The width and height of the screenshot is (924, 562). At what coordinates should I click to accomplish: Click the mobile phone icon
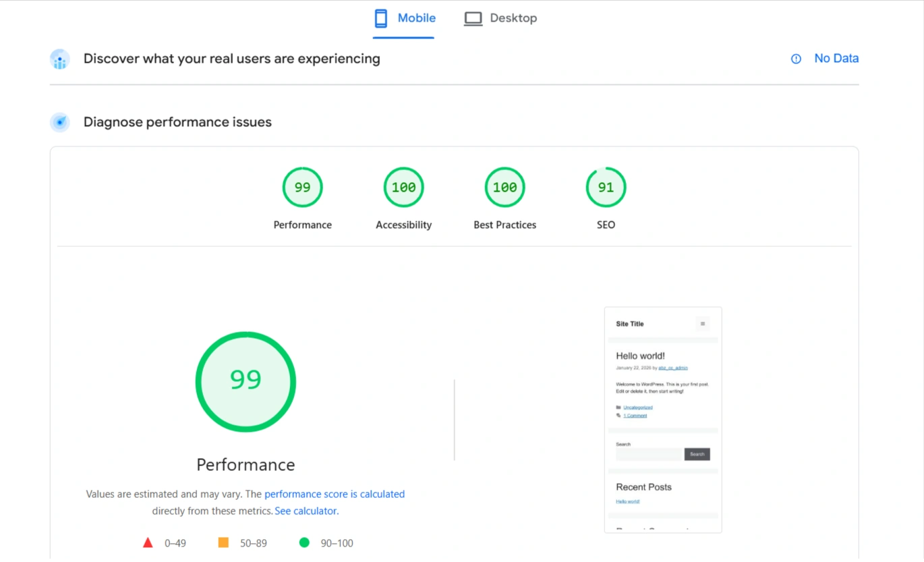point(381,18)
